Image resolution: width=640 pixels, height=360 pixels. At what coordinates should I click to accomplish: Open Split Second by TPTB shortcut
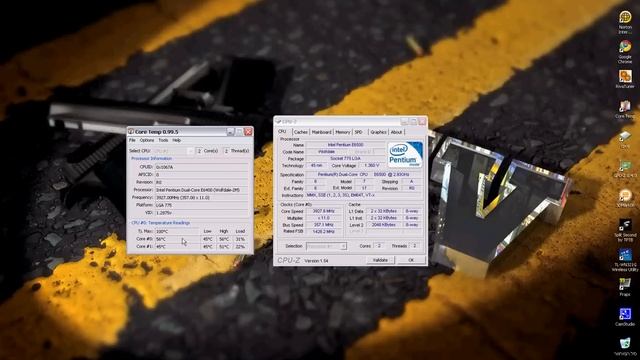(625, 230)
